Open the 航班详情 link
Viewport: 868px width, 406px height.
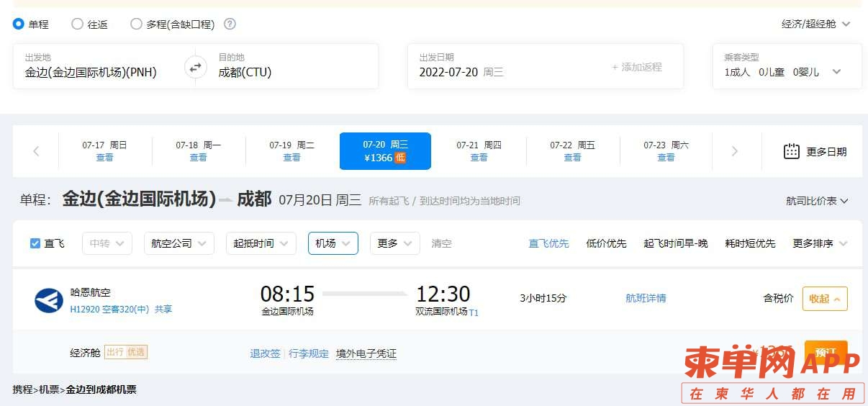(646, 298)
